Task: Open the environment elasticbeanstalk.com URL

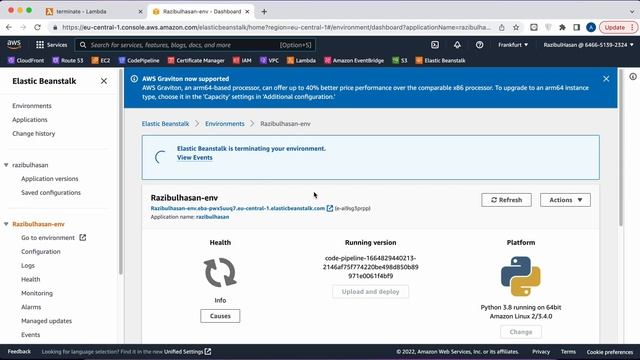Action: point(238,208)
